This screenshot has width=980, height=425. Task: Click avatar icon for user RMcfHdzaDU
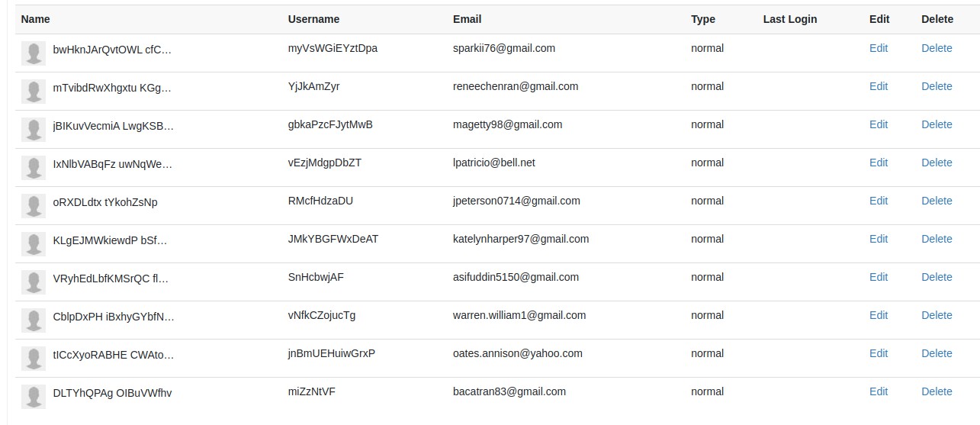tap(34, 205)
